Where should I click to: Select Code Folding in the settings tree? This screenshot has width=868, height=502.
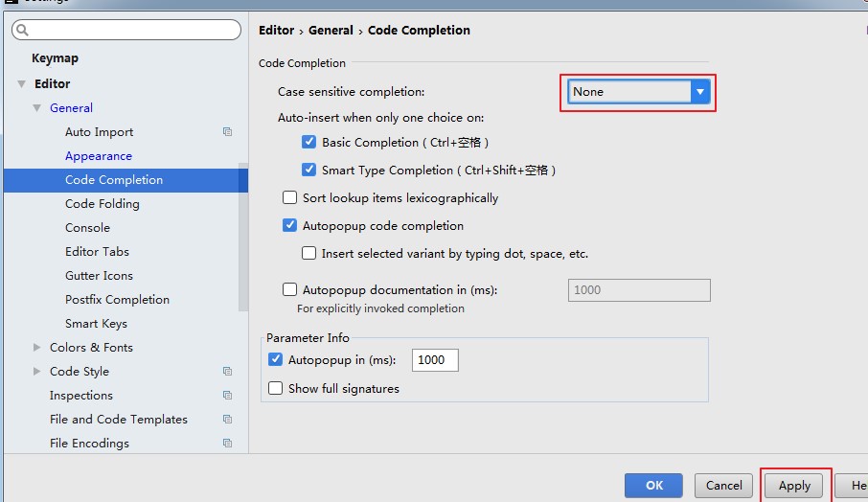tap(102, 204)
